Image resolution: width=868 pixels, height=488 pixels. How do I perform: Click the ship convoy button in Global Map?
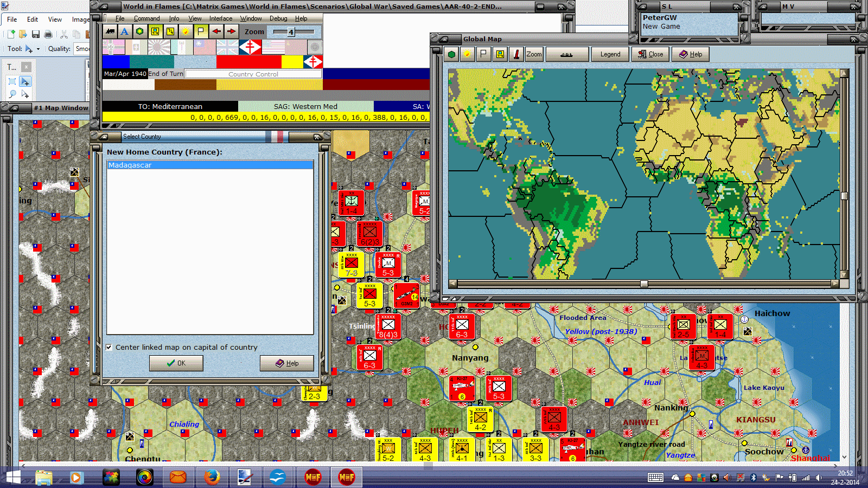click(567, 54)
